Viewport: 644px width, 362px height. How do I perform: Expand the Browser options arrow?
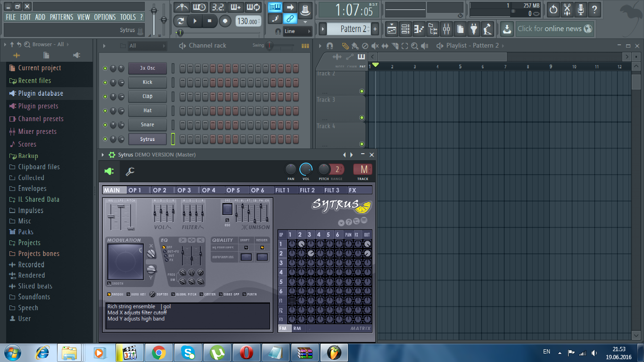(x=5, y=44)
